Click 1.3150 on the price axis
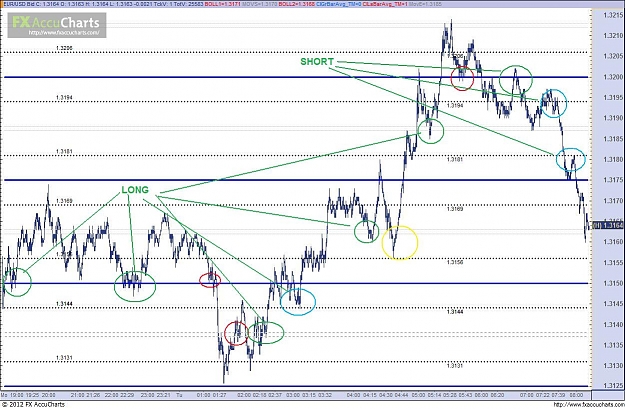Image resolution: width=625 pixels, height=409 pixels. [613, 283]
